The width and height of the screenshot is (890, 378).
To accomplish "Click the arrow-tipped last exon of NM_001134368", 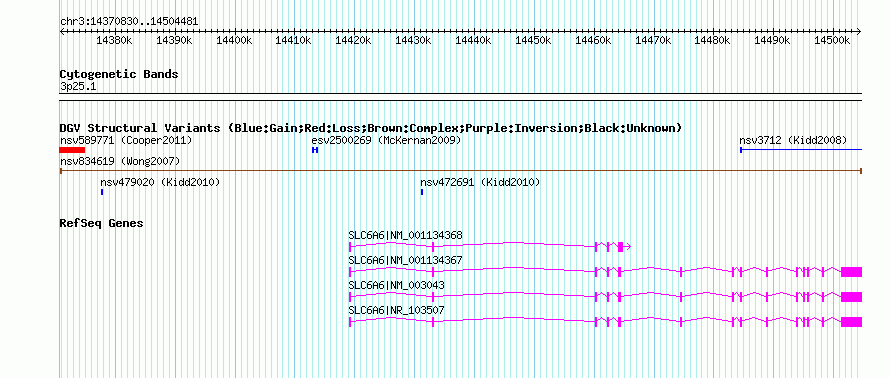I will click(x=624, y=247).
